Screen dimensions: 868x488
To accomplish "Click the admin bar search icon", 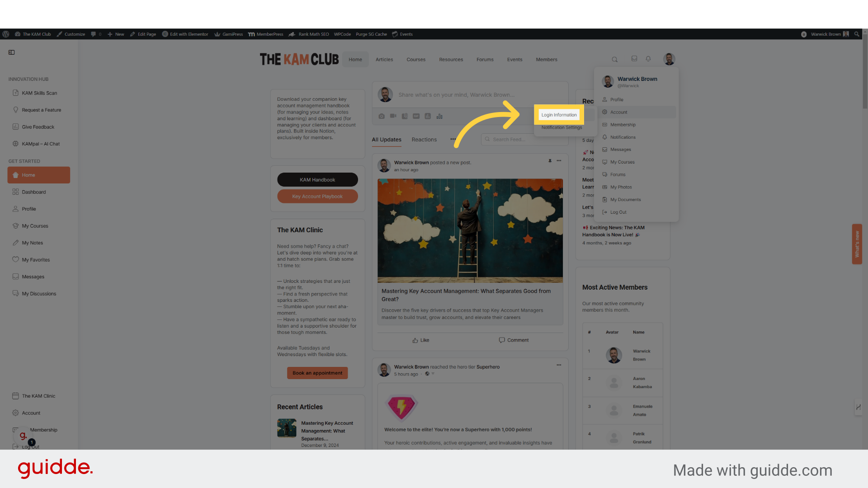I will coord(857,34).
